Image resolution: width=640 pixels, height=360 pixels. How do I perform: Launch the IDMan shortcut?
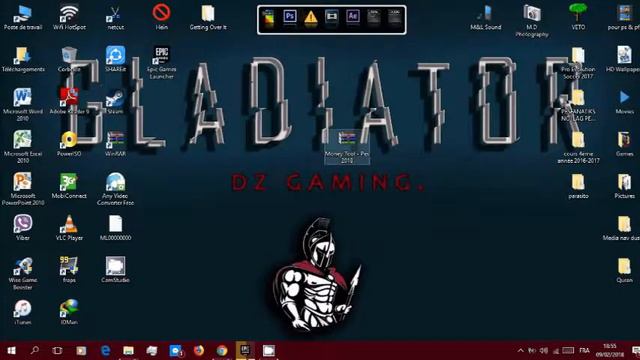[x=69, y=313]
